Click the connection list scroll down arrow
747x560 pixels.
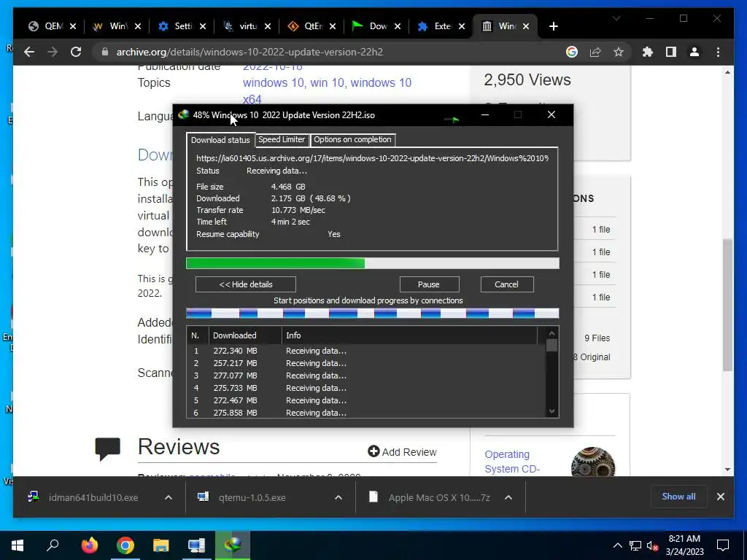pos(551,411)
